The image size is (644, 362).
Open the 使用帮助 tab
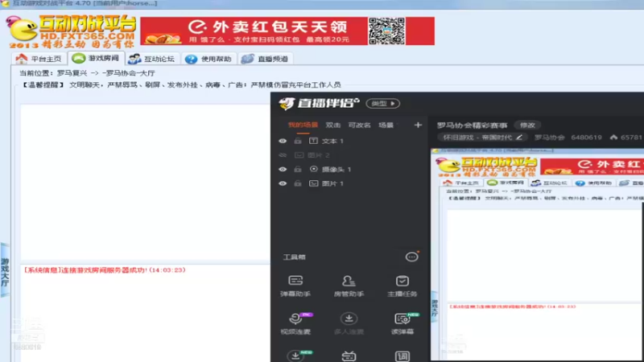[208, 59]
